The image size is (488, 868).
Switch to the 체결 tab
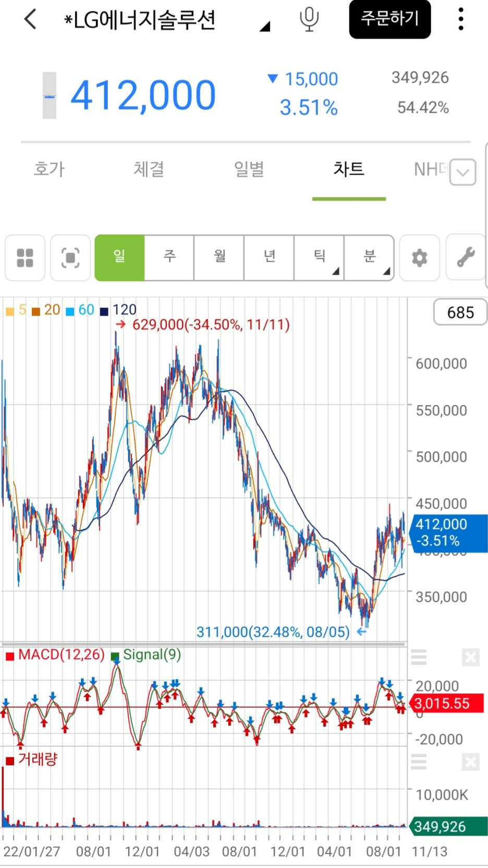coord(149,169)
